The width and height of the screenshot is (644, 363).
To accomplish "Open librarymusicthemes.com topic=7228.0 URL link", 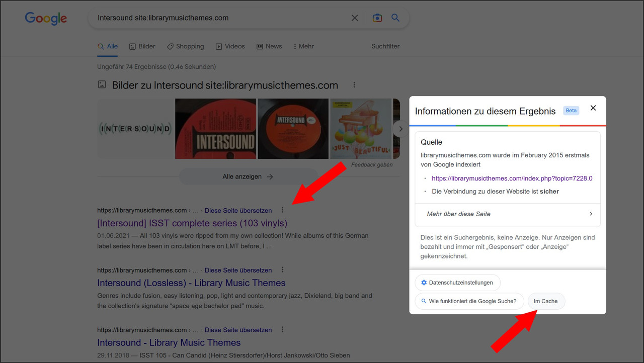I will click(512, 178).
